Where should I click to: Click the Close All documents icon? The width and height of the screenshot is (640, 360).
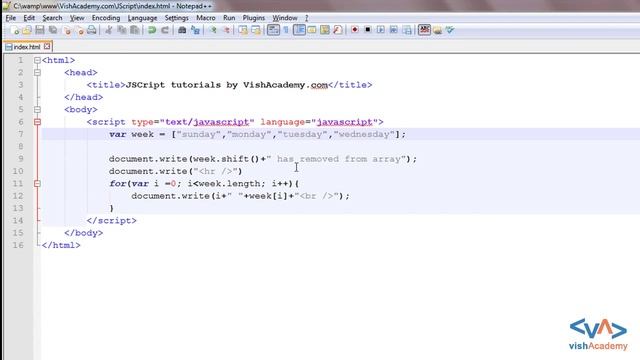(80, 30)
